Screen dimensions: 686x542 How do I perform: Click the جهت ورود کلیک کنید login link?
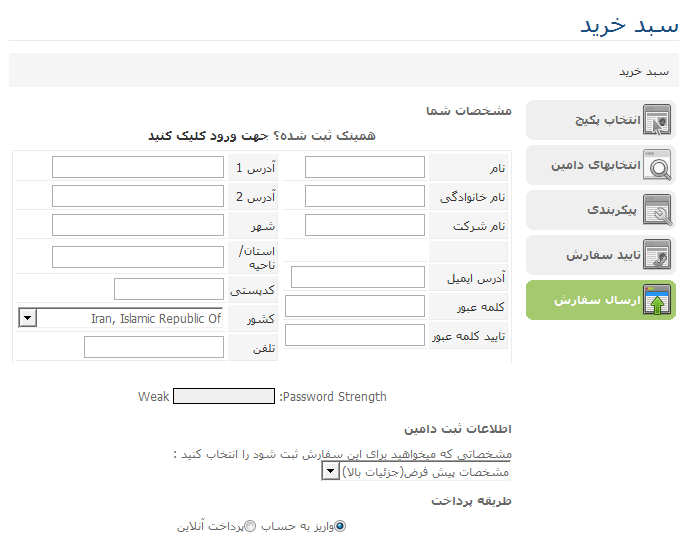point(208,136)
